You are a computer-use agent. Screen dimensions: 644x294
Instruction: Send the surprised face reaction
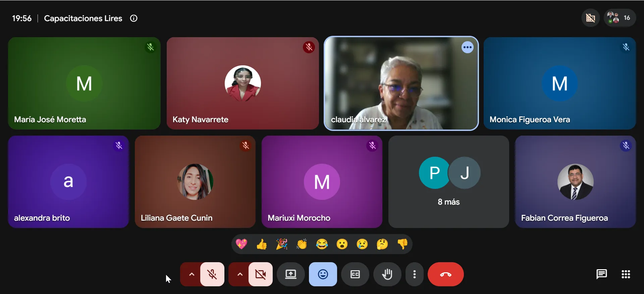tap(342, 244)
